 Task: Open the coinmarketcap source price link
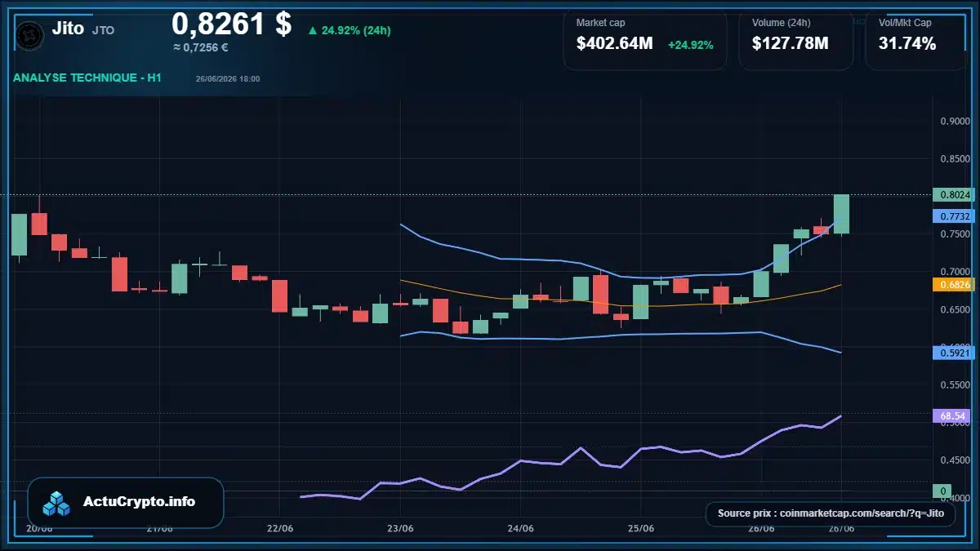tap(831, 513)
